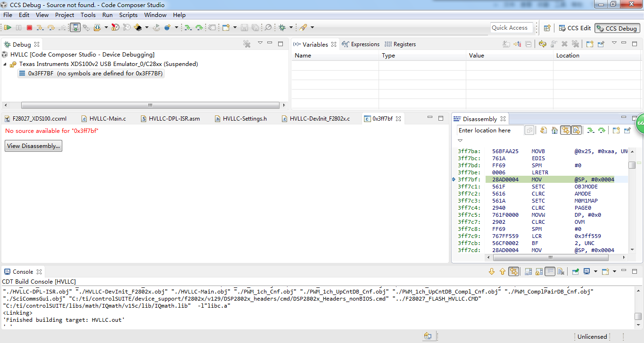Click Previous Error up arrow in Console
This screenshot has height=343, width=644.
click(503, 271)
